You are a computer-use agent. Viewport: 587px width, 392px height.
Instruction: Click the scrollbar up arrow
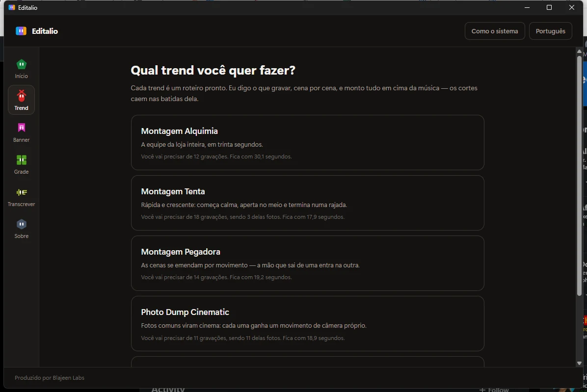click(579, 51)
